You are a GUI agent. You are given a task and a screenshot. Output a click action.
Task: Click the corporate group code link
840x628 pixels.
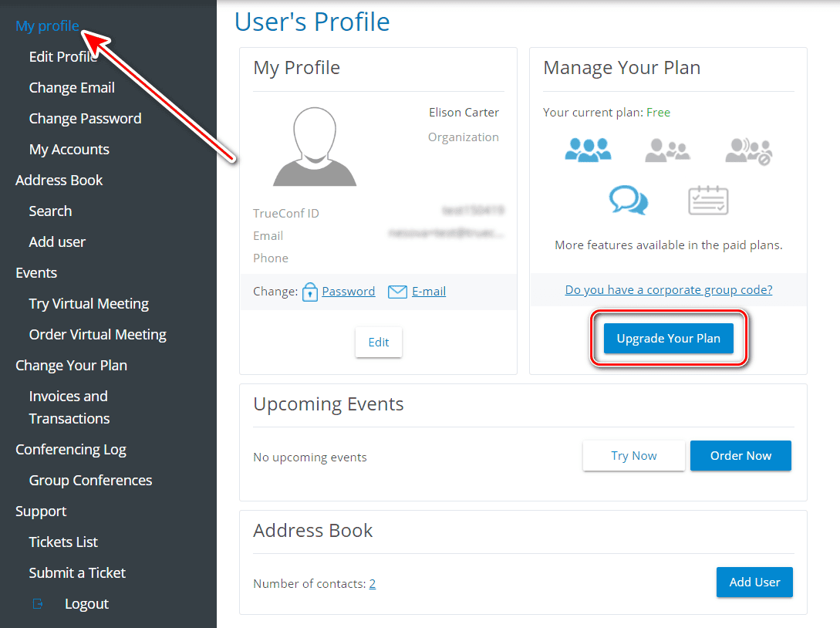click(x=669, y=290)
